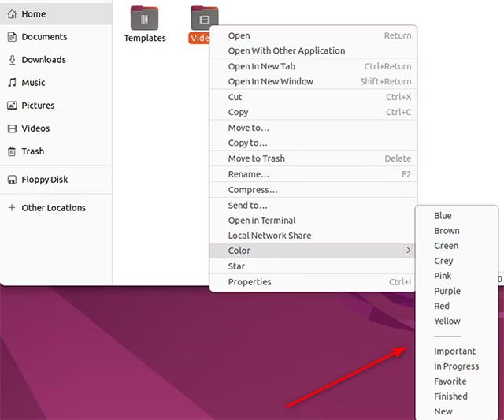Expand the Color submenu arrow

pyautogui.click(x=408, y=251)
